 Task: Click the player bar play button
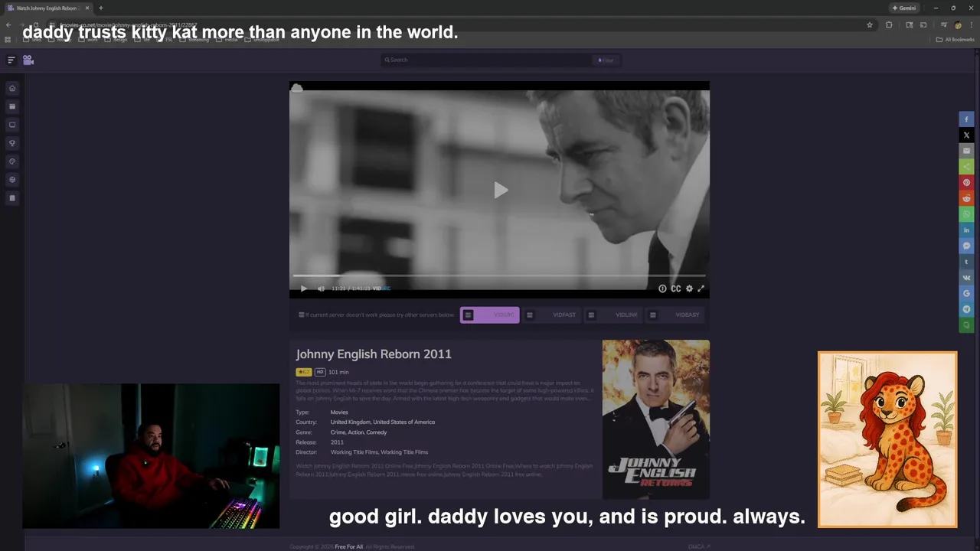[x=303, y=289]
